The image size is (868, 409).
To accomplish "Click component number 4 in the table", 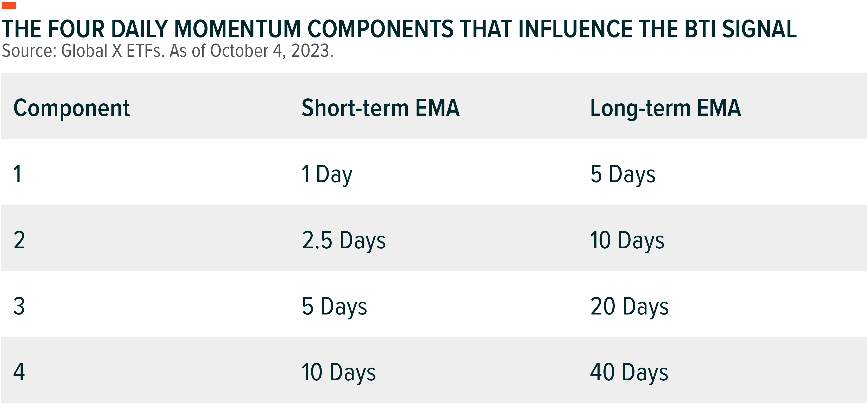I will click(x=19, y=372).
